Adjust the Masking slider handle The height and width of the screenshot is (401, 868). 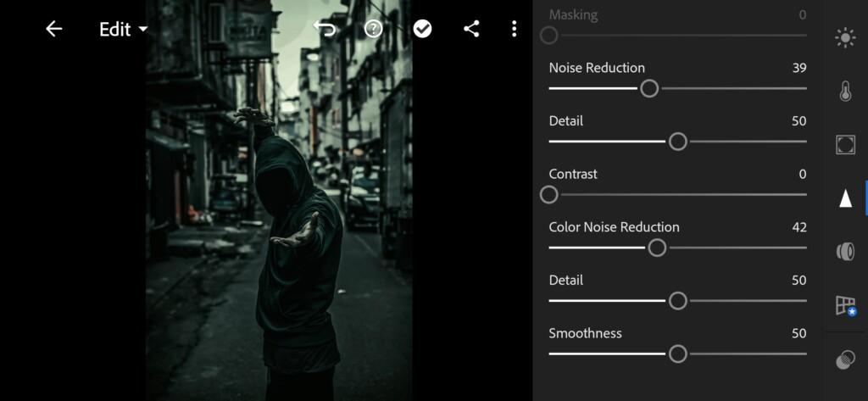click(x=548, y=36)
